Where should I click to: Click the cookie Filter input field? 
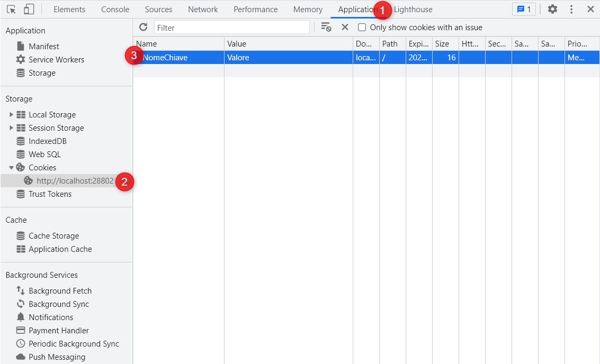click(231, 28)
